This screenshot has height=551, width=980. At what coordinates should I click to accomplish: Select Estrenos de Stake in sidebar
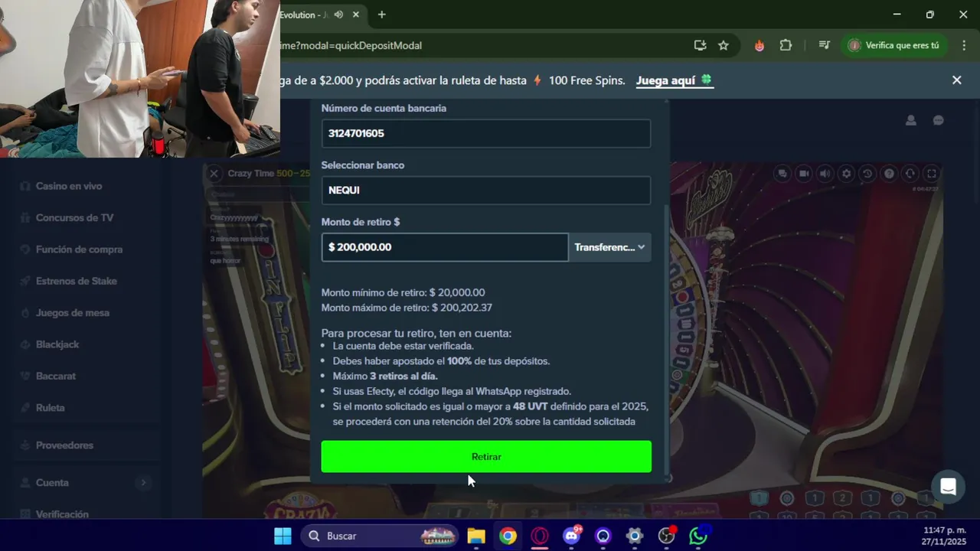click(x=77, y=281)
